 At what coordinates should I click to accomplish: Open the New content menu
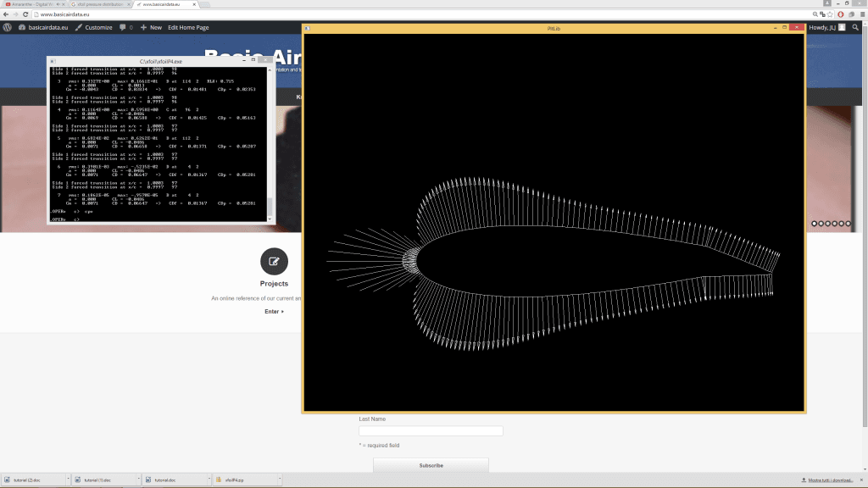point(151,27)
